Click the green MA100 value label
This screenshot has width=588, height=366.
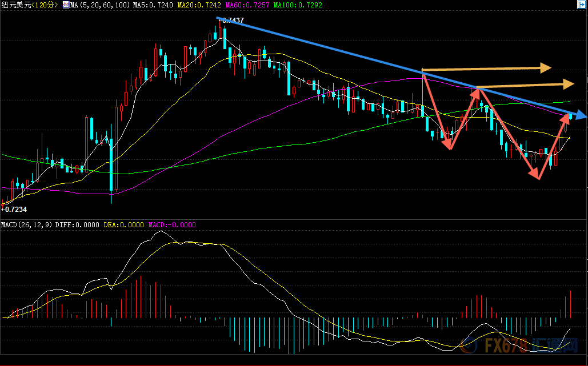point(297,5)
